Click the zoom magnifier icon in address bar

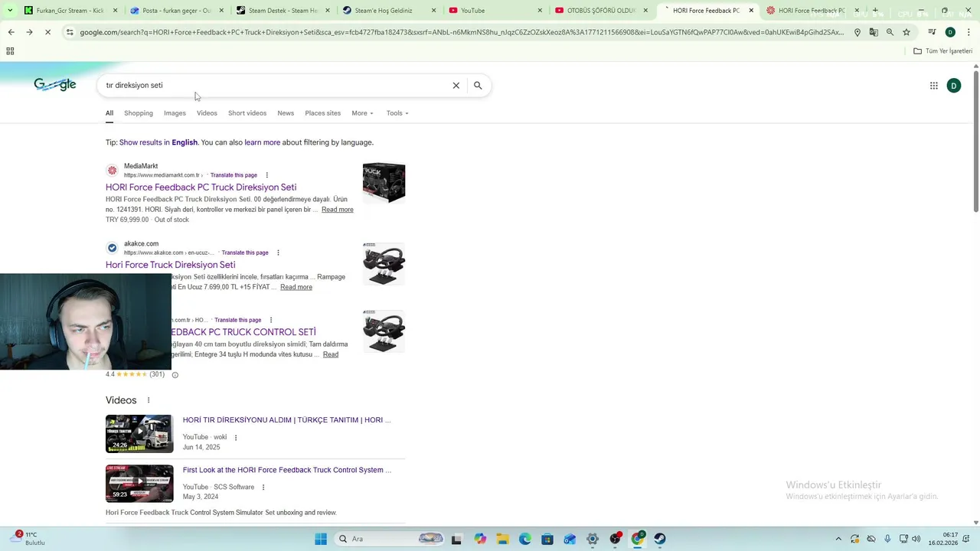point(890,32)
